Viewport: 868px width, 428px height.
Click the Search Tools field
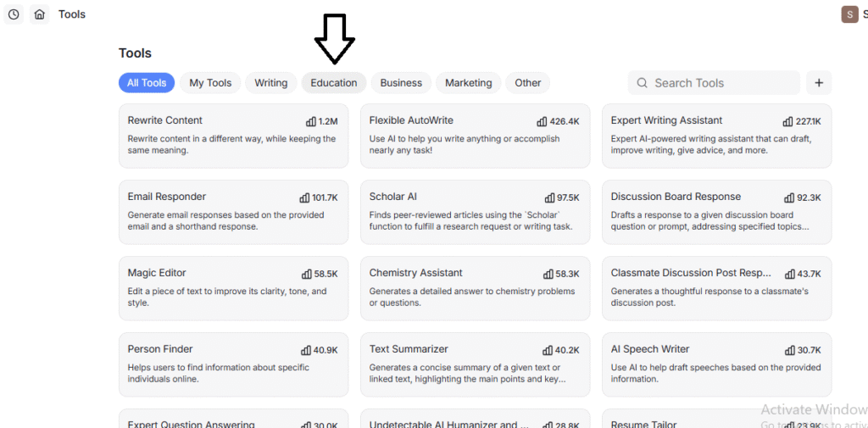[721, 83]
